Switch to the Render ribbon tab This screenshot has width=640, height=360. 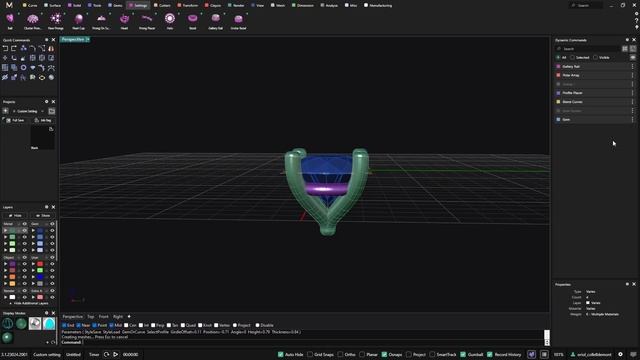pyautogui.click(x=236, y=5)
